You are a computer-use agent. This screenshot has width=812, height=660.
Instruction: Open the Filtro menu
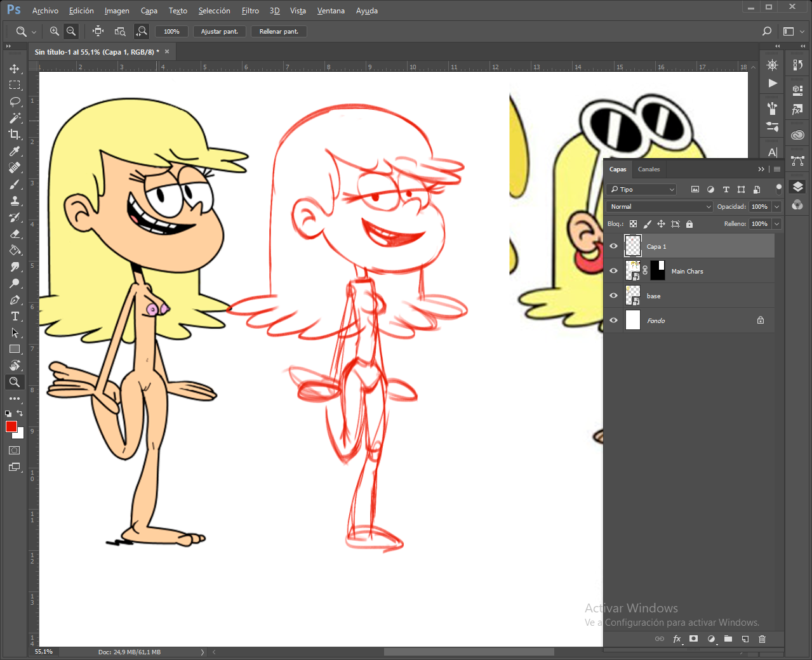250,11
